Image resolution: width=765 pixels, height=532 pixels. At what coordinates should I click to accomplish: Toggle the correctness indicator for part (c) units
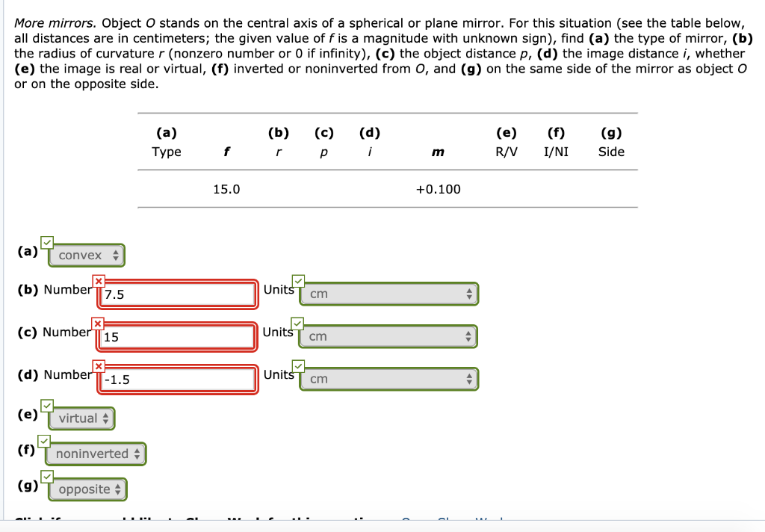299,323
